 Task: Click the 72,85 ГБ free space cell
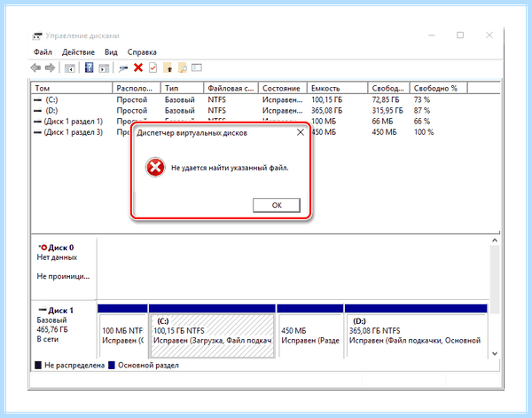[386, 99]
